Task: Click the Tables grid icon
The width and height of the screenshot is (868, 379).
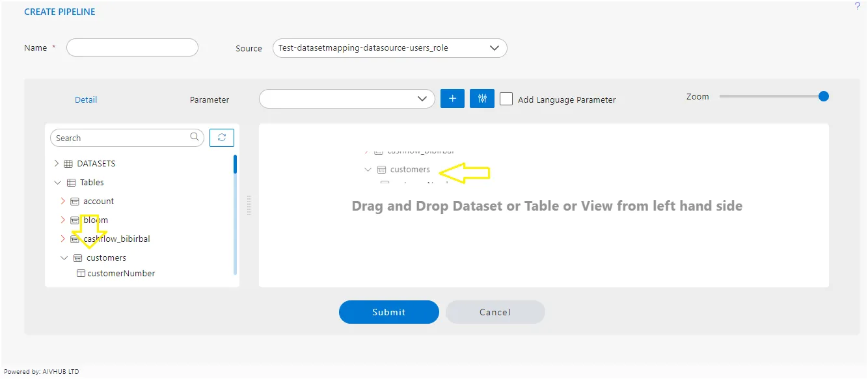Action: 72,183
